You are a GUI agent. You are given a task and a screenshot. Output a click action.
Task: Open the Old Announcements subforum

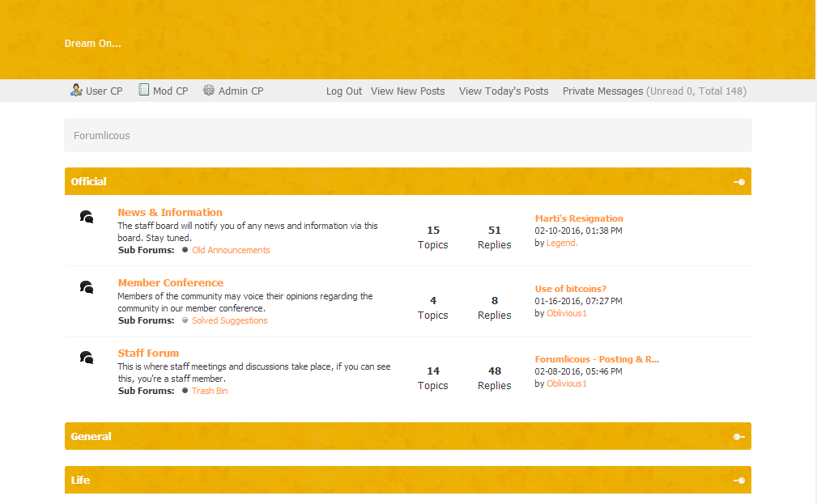(x=231, y=250)
